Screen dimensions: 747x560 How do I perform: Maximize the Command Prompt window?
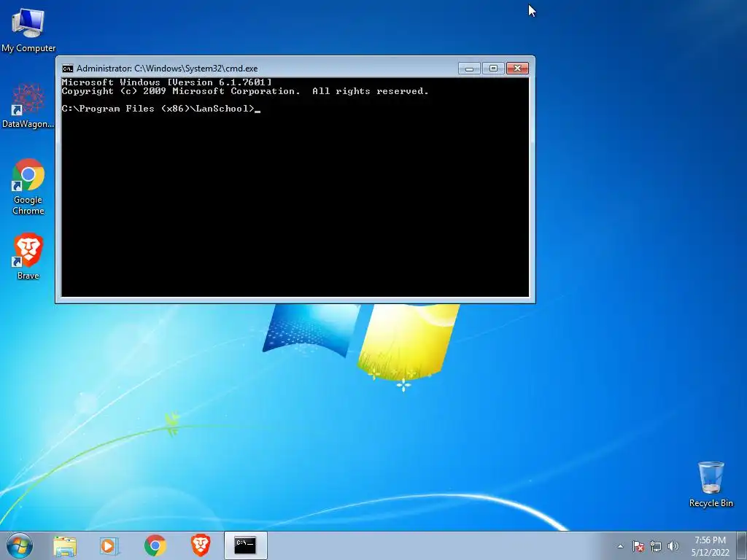[x=494, y=69]
